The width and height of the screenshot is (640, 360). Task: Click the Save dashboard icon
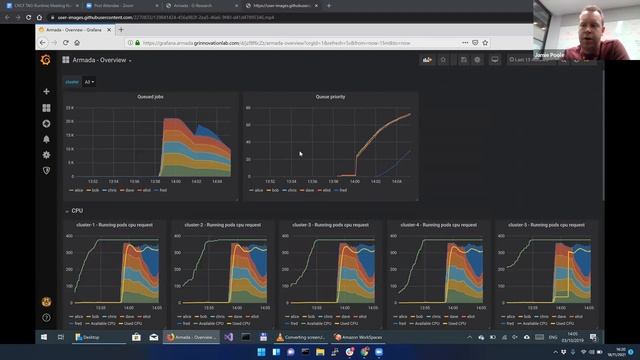pos(464,60)
